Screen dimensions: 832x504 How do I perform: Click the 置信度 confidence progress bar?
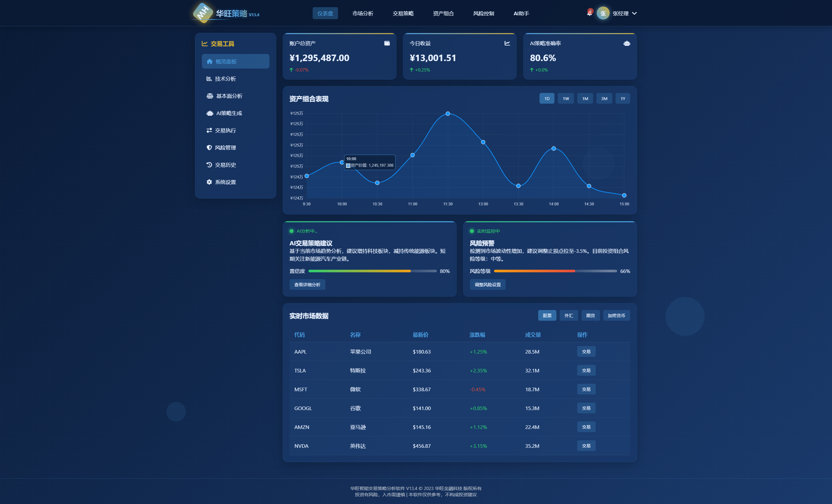pos(372,271)
